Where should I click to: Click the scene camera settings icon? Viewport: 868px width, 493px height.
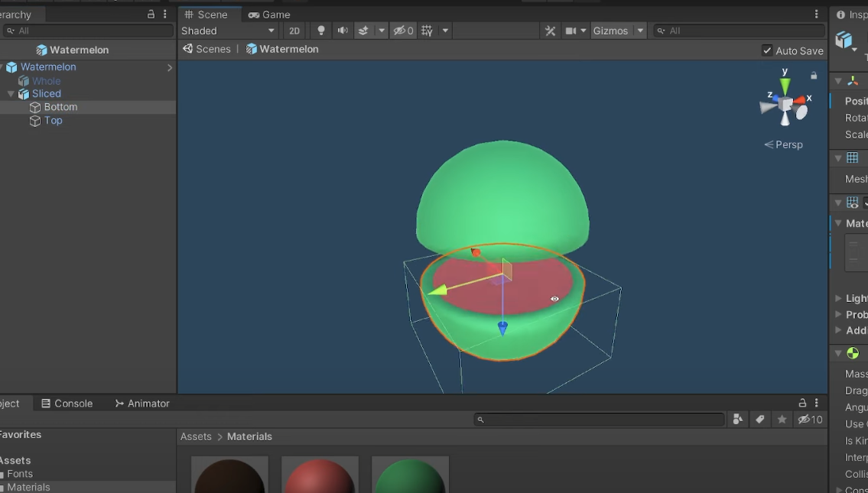point(571,31)
